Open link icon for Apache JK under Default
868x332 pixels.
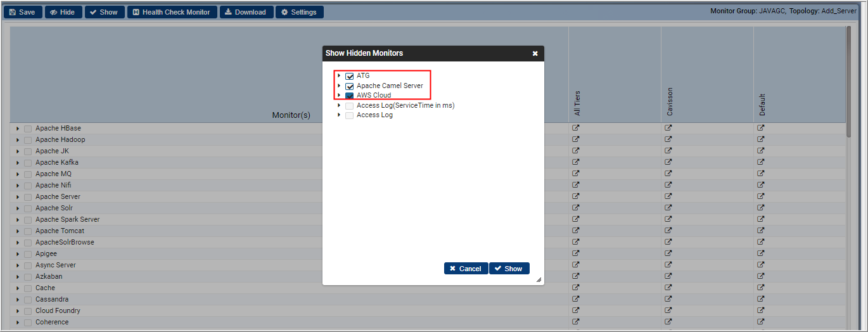(761, 151)
